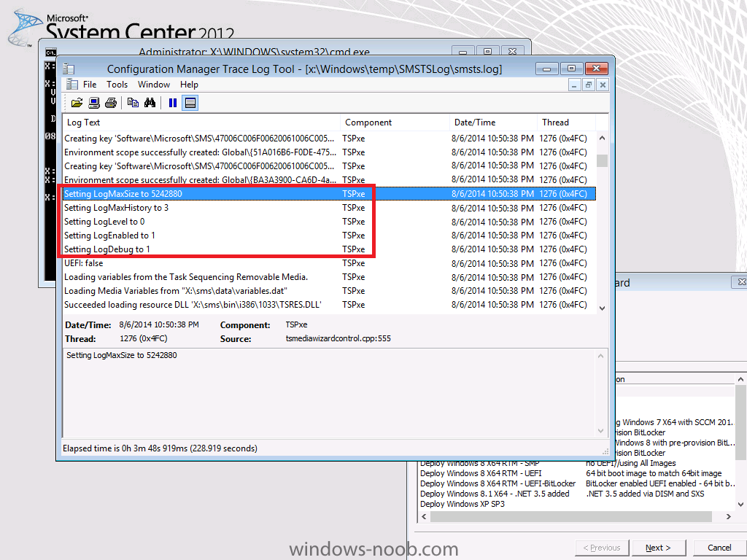This screenshot has width=747, height=560.
Task: Open the Tools menu
Action: [x=117, y=85]
